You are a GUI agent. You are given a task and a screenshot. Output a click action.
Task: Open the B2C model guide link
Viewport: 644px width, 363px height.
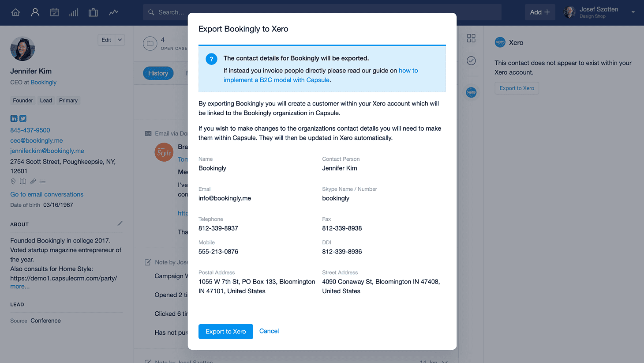321,75
